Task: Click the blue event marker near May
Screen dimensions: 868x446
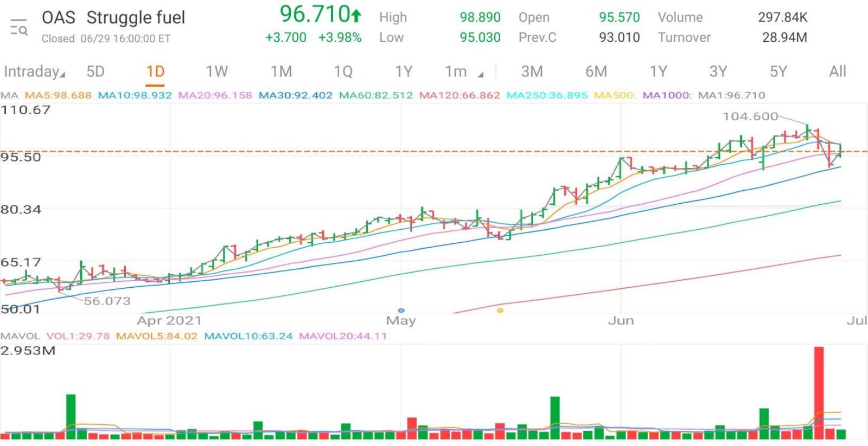Action: coord(401,311)
